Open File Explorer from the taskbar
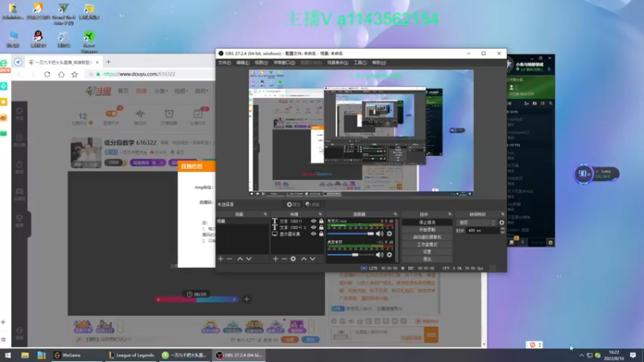The image size is (644, 362). pos(25,355)
